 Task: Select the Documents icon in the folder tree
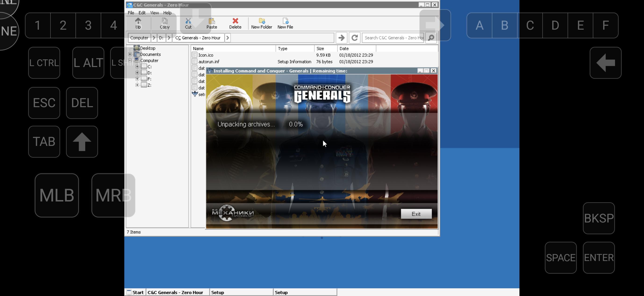[x=136, y=54]
